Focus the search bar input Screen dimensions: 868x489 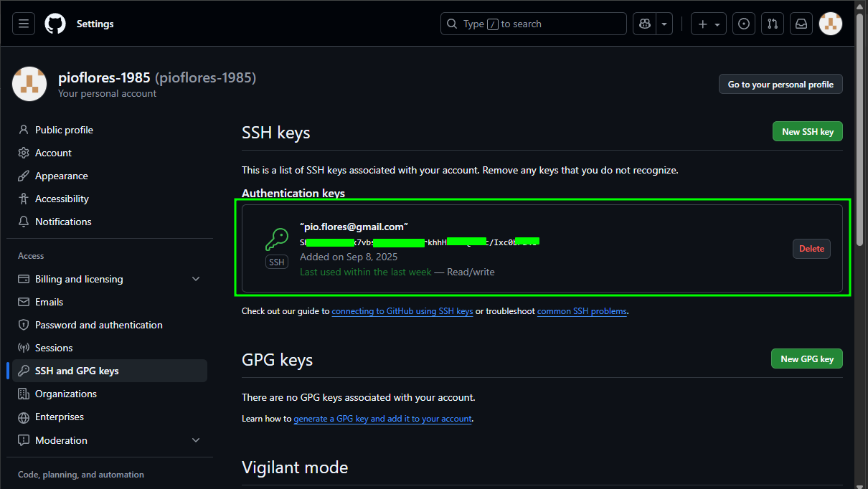tap(533, 24)
